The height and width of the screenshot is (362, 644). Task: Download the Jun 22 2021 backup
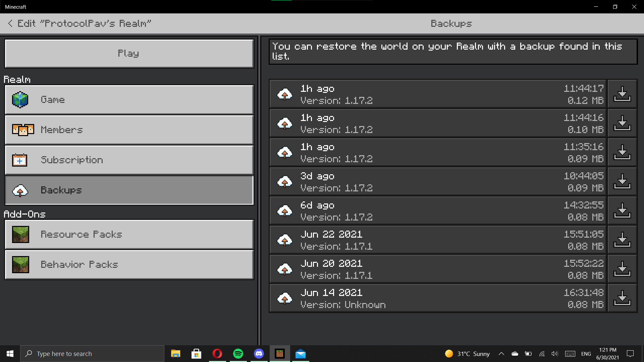point(622,240)
